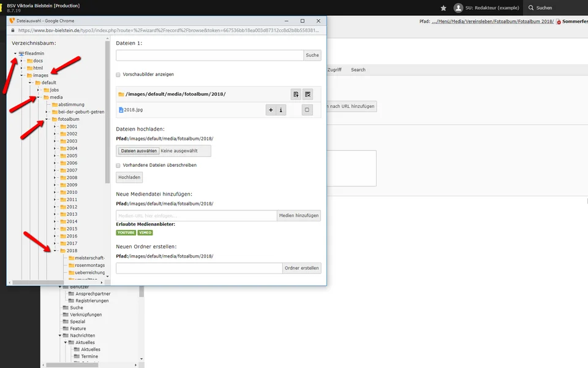Tick Vorhandene Dateien überschreiben checkbox

tap(118, 165)
